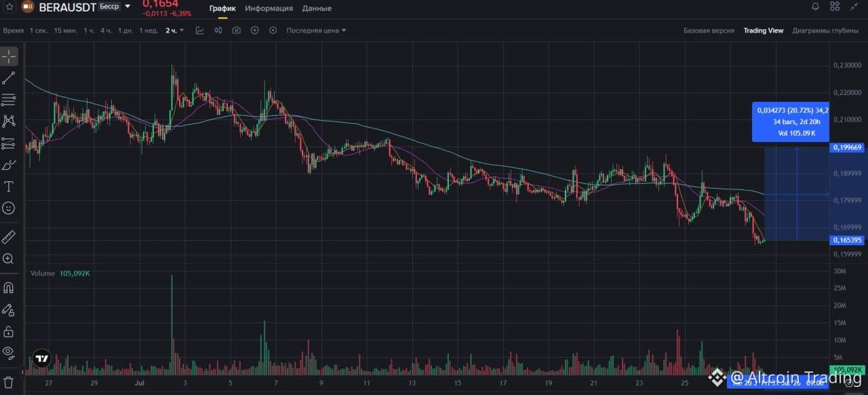Image resolution: width=868 pixels, height=395 pixels.
Task: Select the forecasting position tool
Action: pos(9,143)
